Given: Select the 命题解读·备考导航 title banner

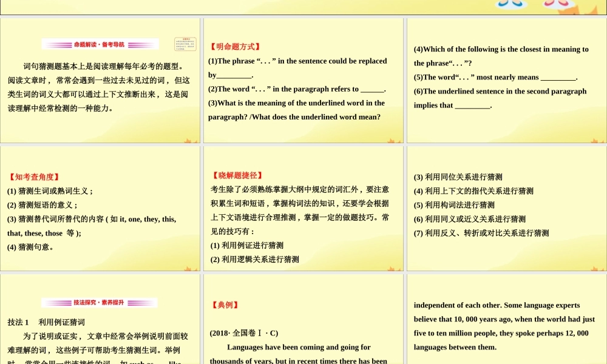Looking at the screenshot, I should point(100,44).
